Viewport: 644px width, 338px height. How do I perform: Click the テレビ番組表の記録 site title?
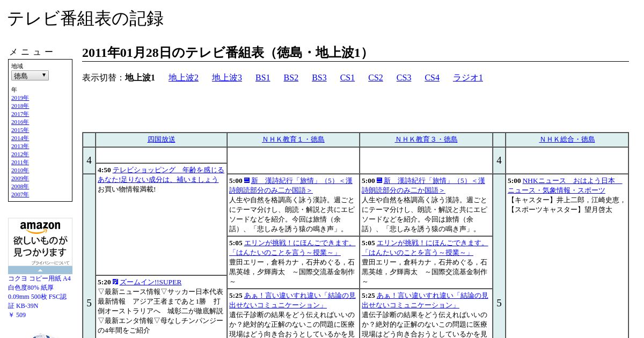tap(85, 18)
